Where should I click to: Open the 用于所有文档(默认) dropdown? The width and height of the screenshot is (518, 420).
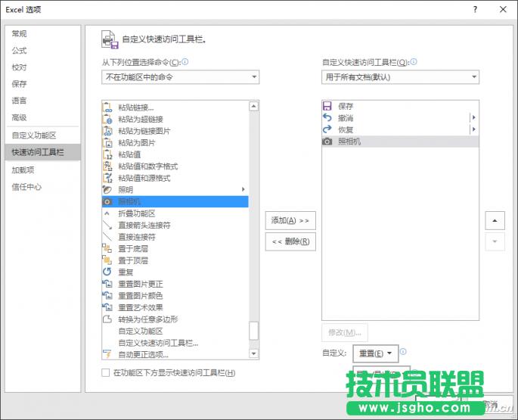pos(400,77)
